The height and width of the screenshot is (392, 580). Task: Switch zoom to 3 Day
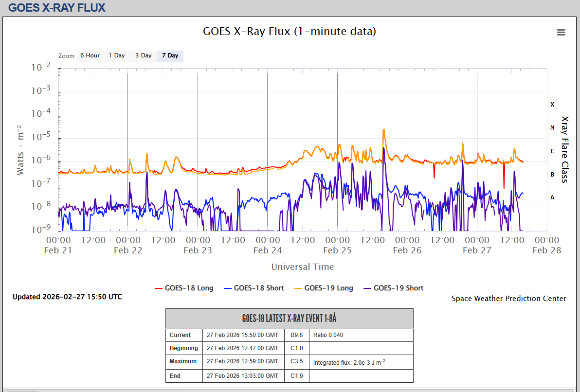pyautogui.click(x=144, y=55)
